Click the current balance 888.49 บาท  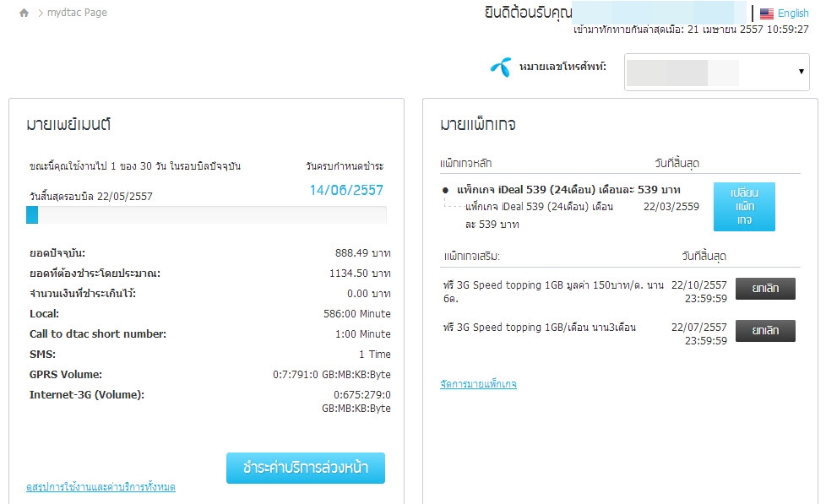(363, 253)
